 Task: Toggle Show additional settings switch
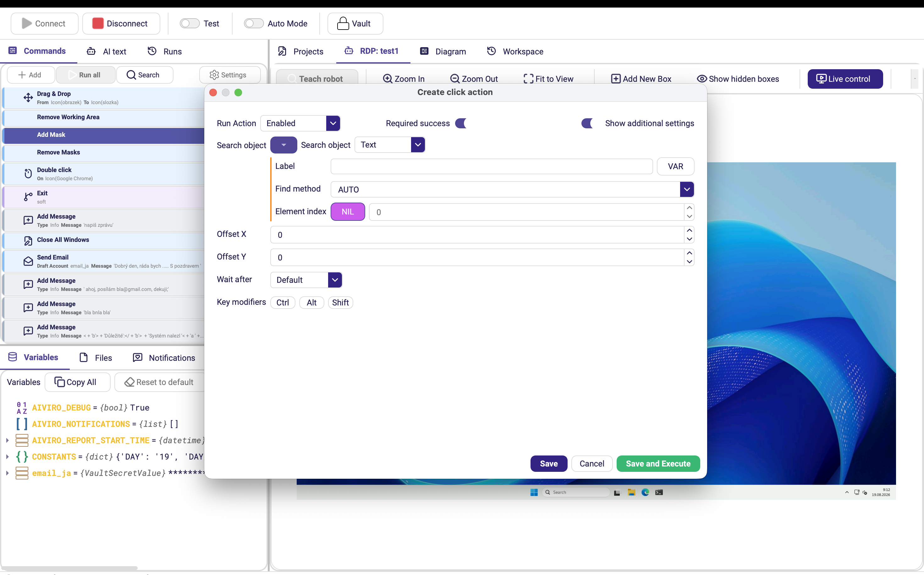point(587,123)
